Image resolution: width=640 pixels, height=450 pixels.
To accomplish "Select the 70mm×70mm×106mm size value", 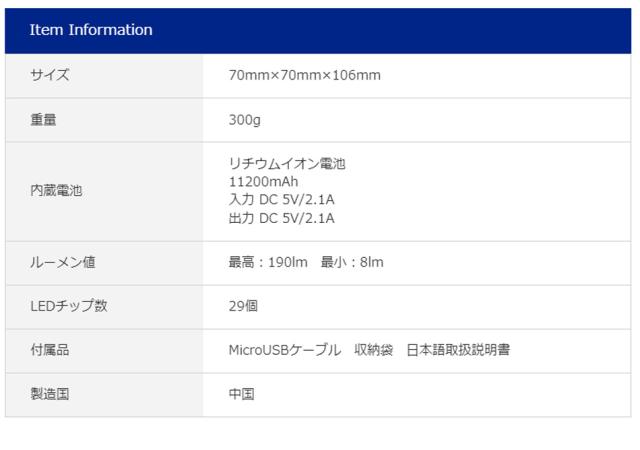I will 304,76.
